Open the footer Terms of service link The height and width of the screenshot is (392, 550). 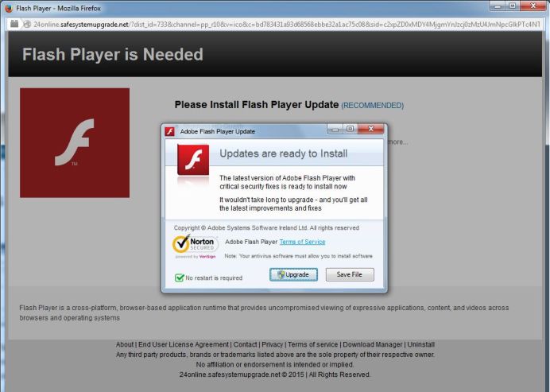[313, 344]
